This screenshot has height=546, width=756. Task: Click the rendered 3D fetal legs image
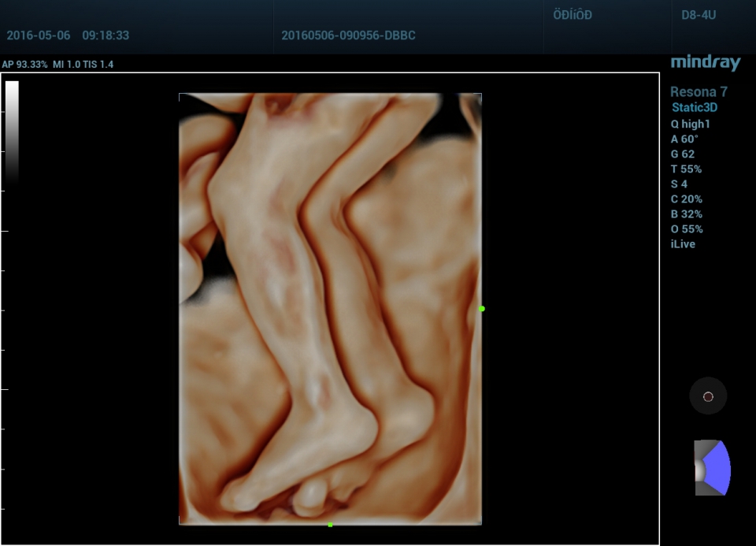pos(330,309)
